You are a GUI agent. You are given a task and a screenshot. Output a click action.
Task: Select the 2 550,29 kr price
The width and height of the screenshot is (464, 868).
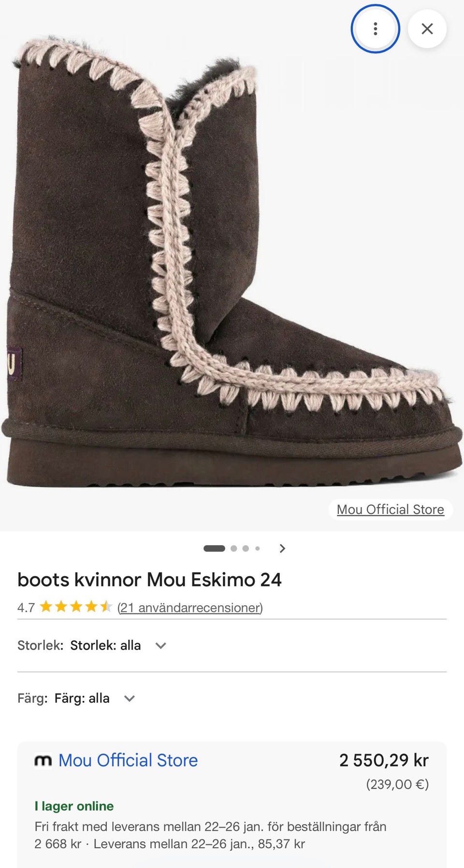point(384,760)
